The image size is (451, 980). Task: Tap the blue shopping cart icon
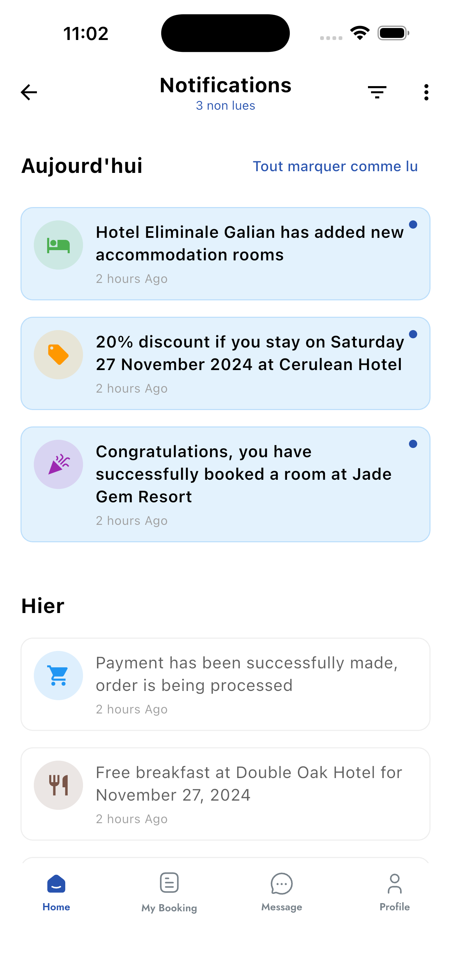point(58,675)
